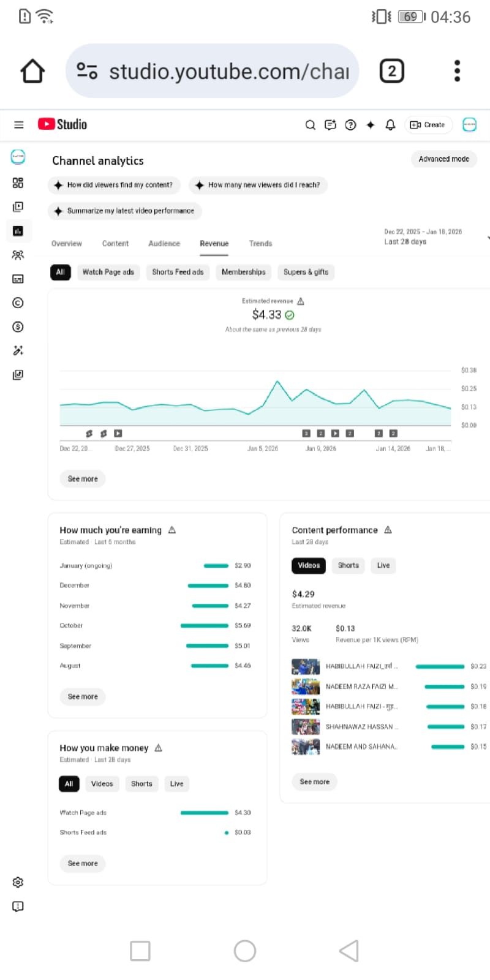Screen dimensions: 490x980
Task: Switch to the Audience tab
Action: [x=164, y=244]
